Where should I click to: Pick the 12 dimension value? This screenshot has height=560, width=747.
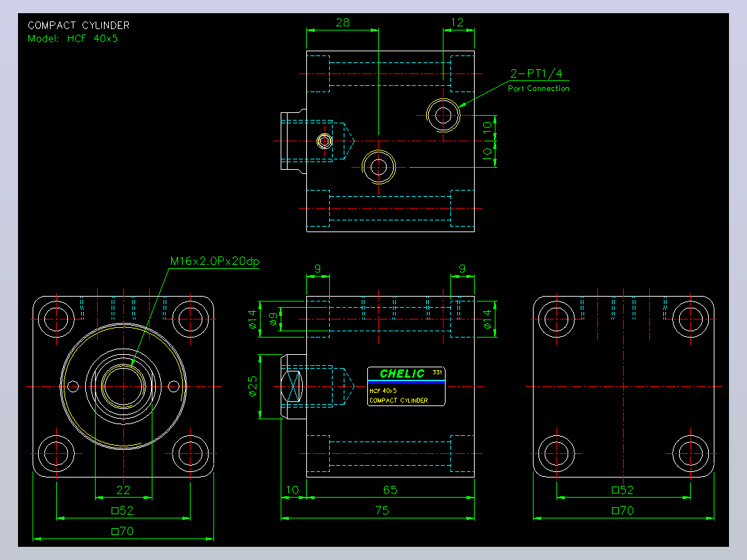(457, 22)
